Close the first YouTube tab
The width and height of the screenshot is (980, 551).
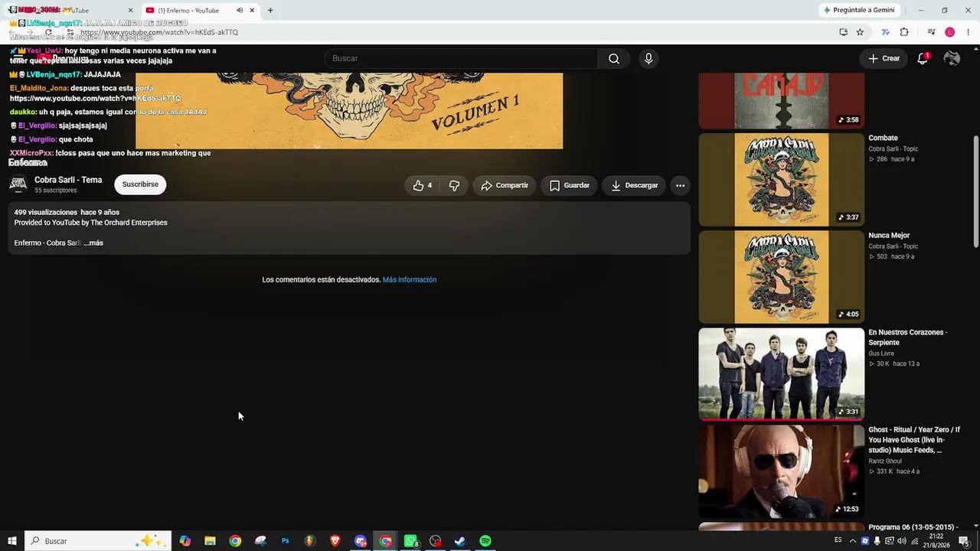pyautogui.click(x=130, y=11)
